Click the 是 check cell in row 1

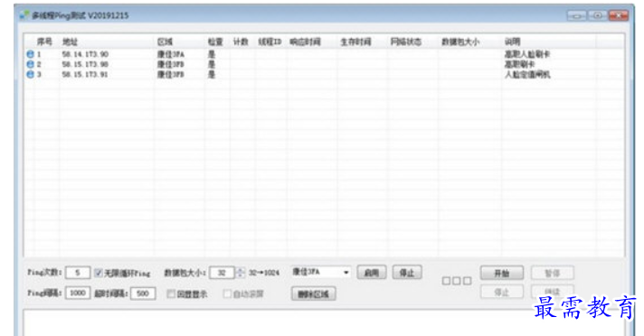pyautogui.click(x=212, y=54)
